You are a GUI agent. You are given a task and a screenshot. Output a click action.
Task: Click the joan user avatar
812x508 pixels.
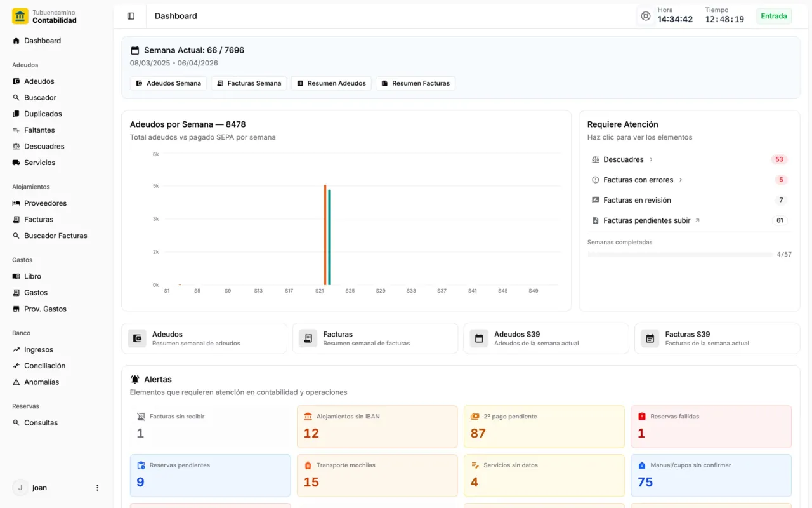tap(20, 488)
